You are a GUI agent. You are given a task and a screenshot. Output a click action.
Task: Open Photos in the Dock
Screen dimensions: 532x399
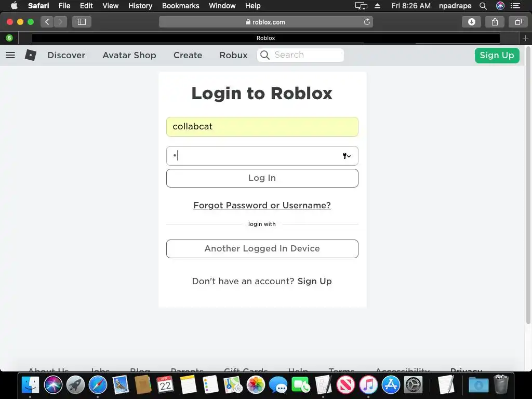coord(256,385)
